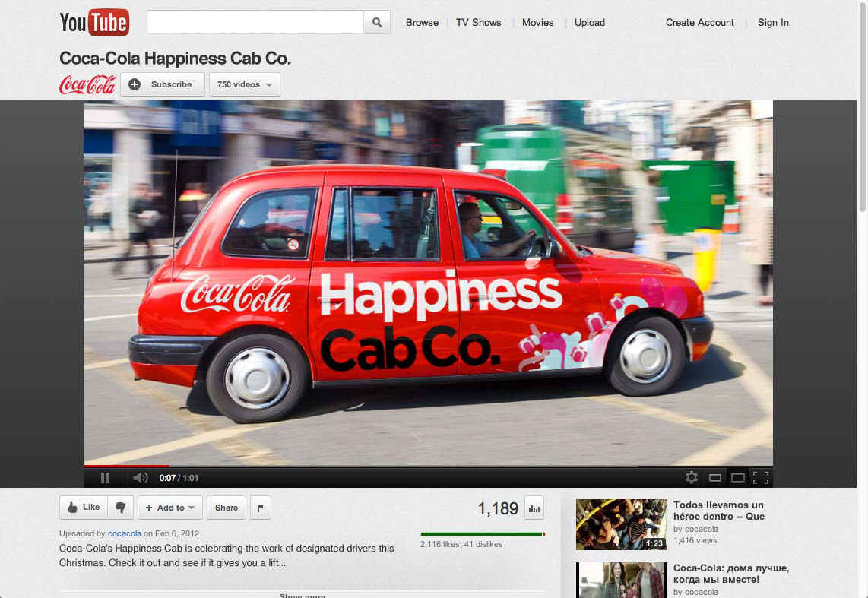
Task: Click the '1,189' view count
Action: (x=498, y=508)
